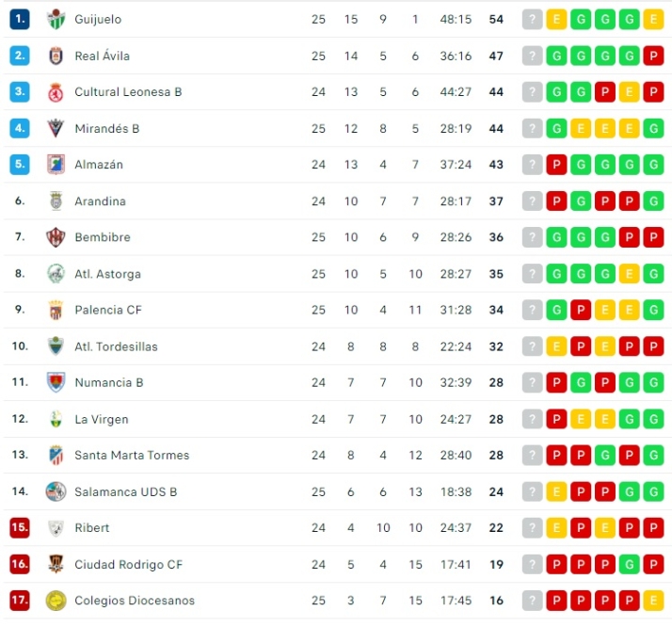Click the Colegios Diocesanos yellow crest
The height and width of the screenshot is (627, 672).
pyautogui.click(x=56, y=601)
